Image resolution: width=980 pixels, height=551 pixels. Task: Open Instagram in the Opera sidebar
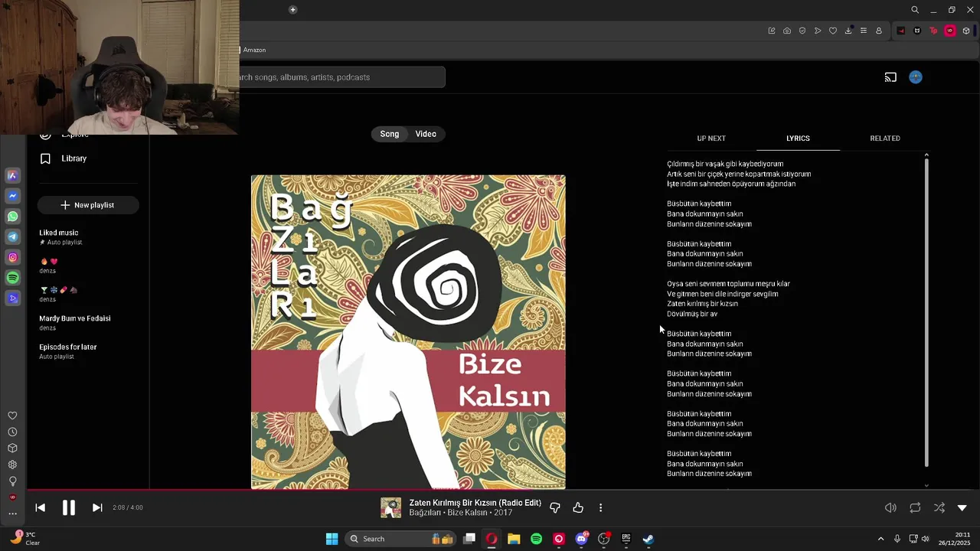[x=12, y=258]
